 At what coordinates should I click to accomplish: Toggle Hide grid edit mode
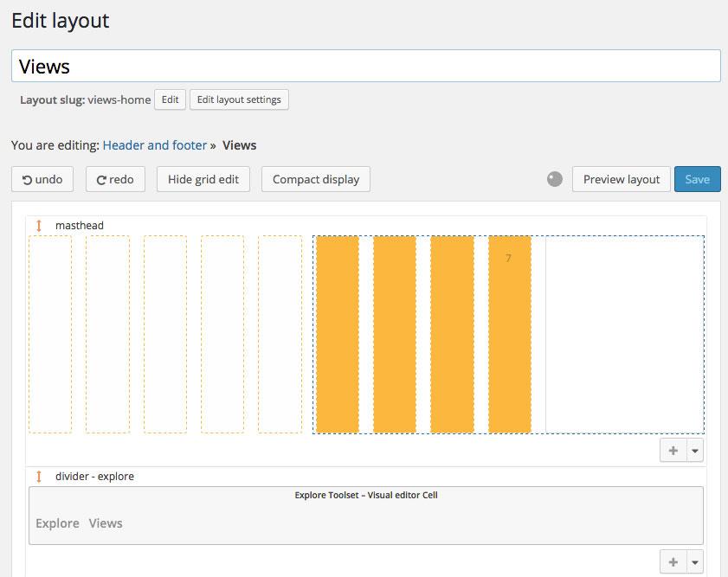tap(203, 179)
